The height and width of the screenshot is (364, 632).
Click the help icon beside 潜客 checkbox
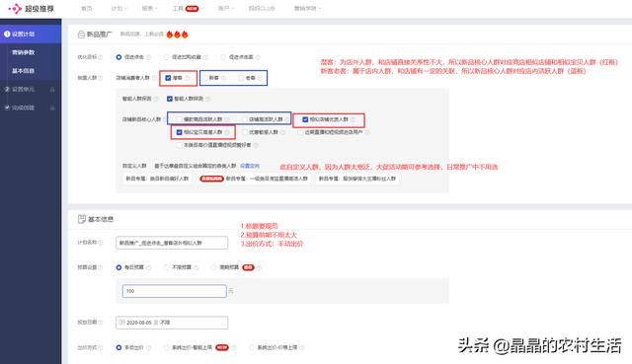tap(188, 78)
